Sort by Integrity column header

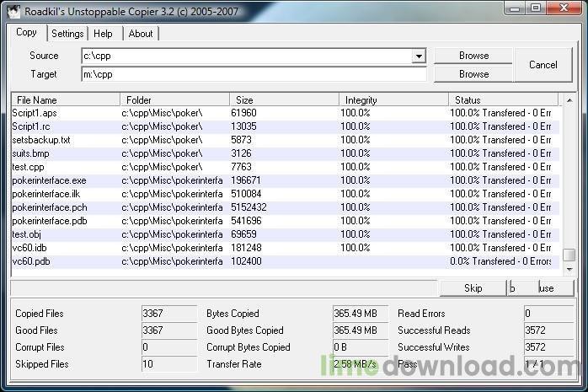tap(393, 99)
